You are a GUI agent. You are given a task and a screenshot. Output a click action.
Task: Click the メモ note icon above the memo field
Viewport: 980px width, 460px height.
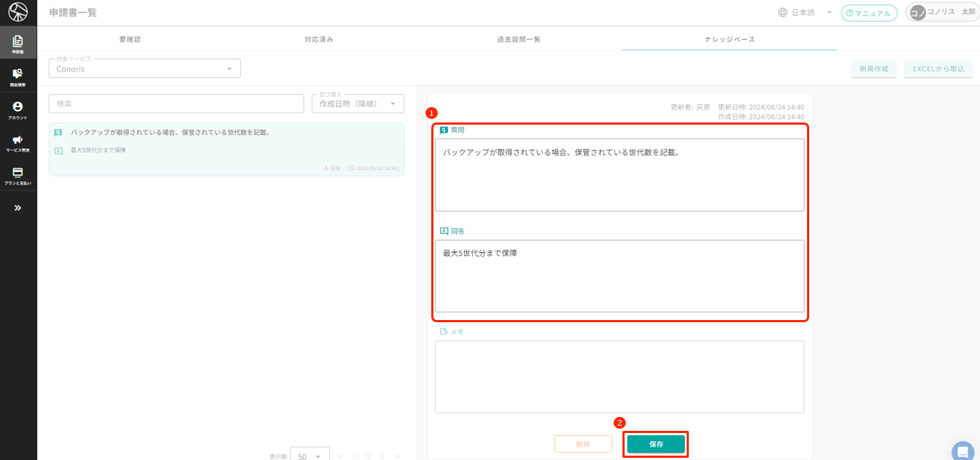pos(442,332)
